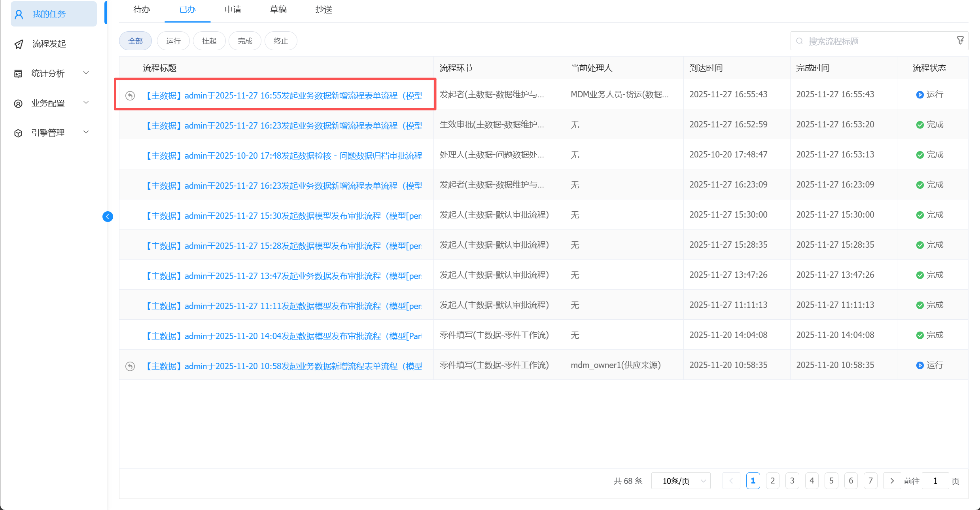
Task: Switch to the 待办 tab
Action: 142,9
